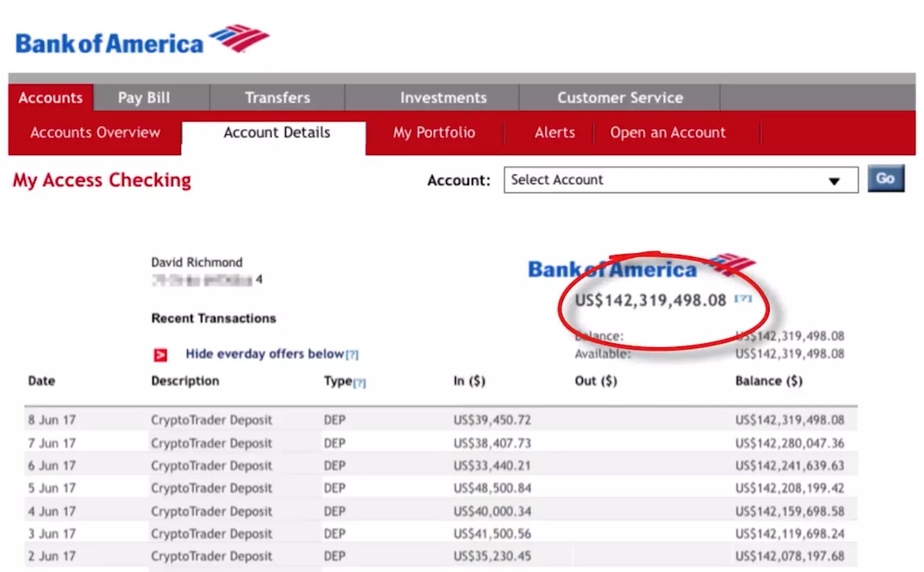
Task: Click the Go button
Action: tap(885, 179)
